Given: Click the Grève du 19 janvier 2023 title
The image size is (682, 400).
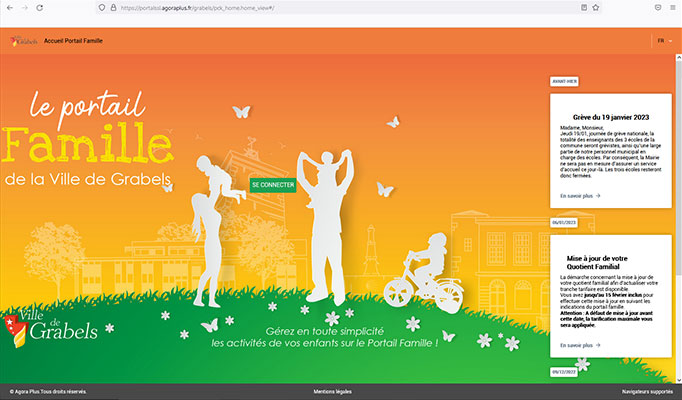Looking at the screenshot, I should (611, 117).
